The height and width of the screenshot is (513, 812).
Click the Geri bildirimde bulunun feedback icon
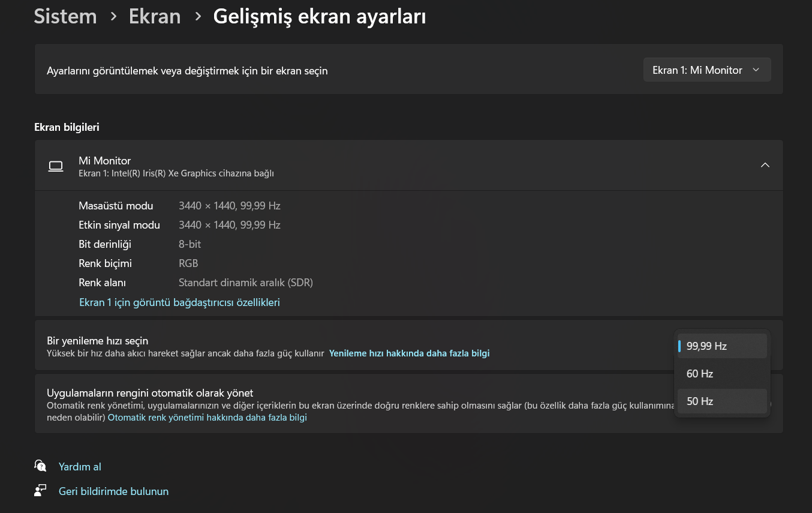(40, 490)
